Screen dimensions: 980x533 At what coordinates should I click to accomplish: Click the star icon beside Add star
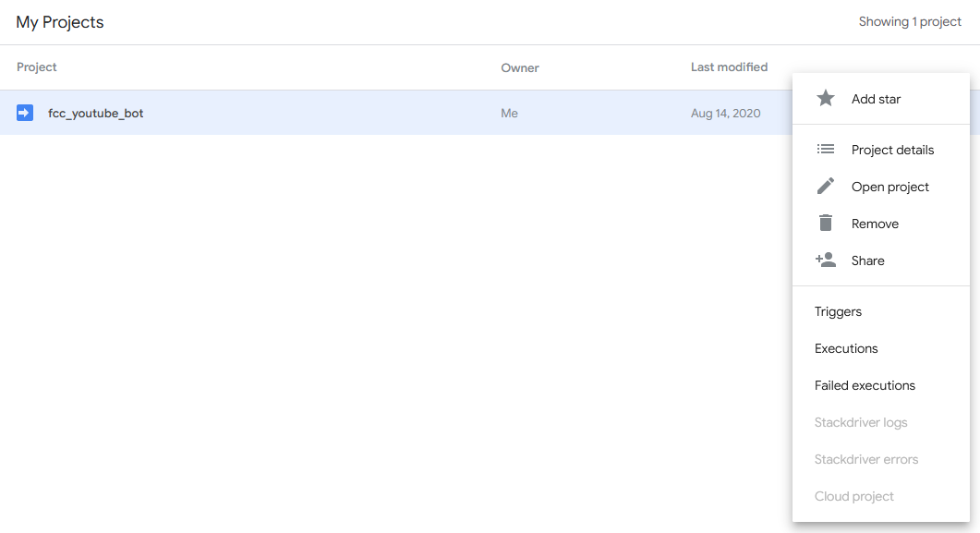pos(826,98)
